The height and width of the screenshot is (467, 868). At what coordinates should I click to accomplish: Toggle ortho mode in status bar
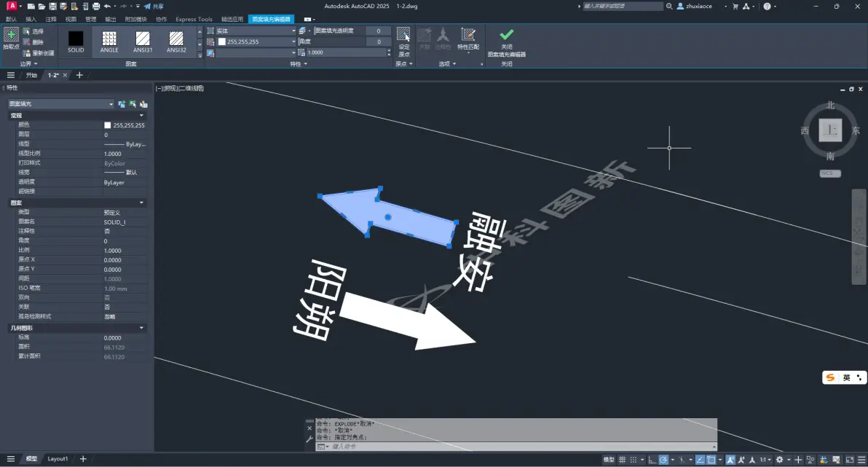click(652, 459)
